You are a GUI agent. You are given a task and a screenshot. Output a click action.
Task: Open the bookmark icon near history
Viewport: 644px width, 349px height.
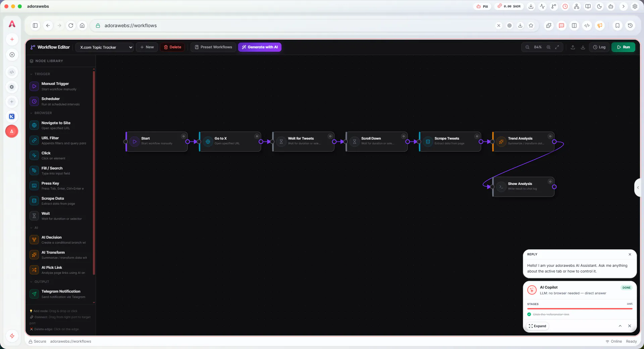coord(618,26)
